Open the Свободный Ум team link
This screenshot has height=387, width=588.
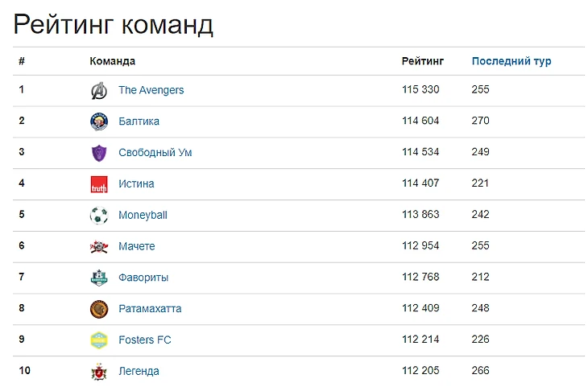[x=155, y=153]
